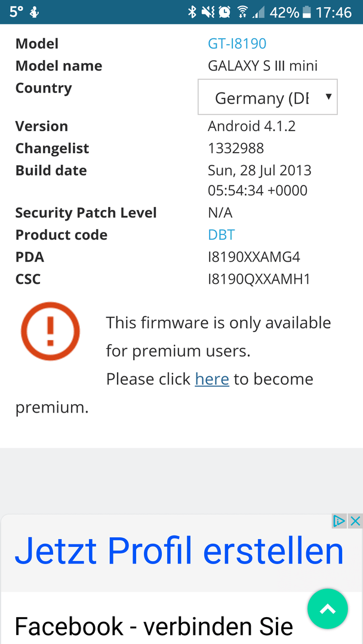Screen dimensions: 363x644
Task: Click the Country dropdown arrow
Action: (x=328, y=97)
